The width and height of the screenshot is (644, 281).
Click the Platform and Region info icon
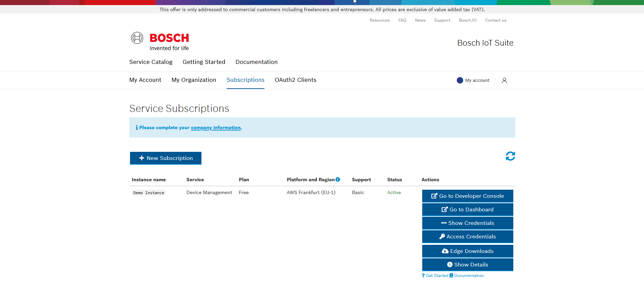click(x=338, y=180)
